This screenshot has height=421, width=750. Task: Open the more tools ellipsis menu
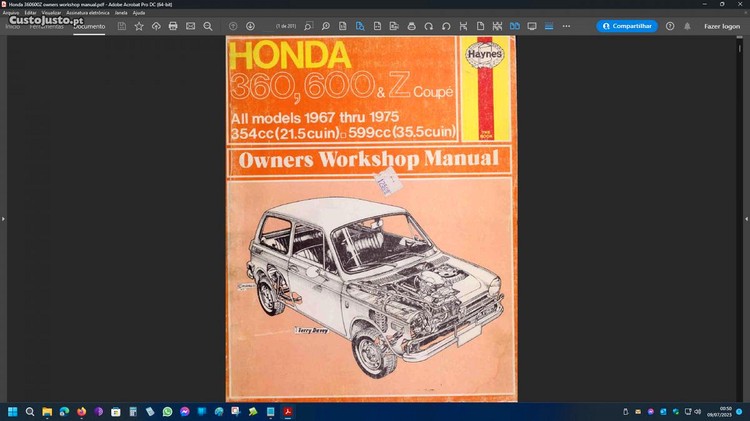pos(566,26)
